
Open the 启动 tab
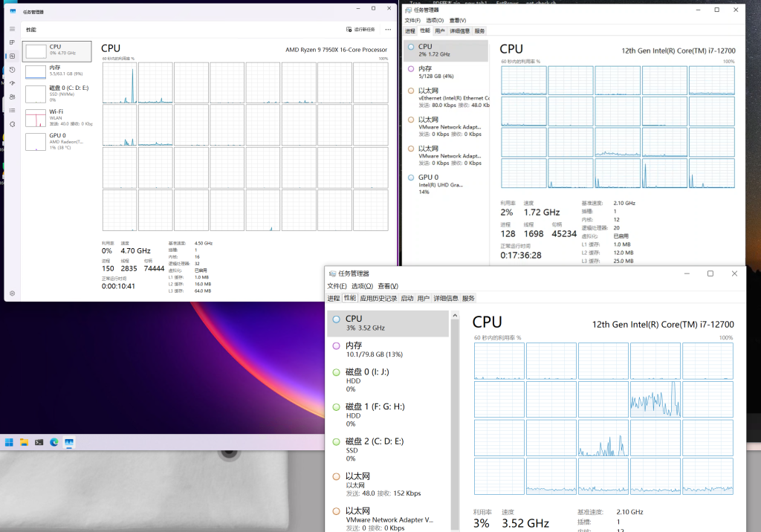407,299
